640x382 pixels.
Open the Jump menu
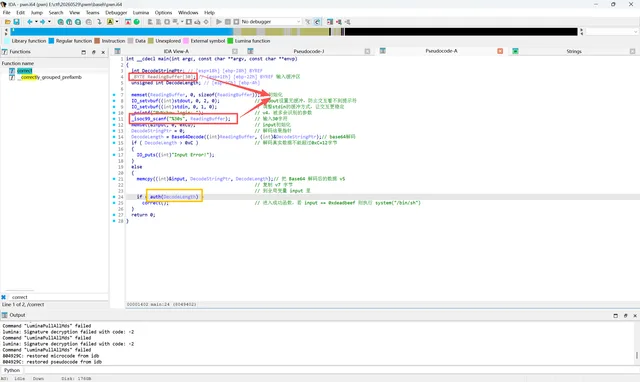point(37,13)
